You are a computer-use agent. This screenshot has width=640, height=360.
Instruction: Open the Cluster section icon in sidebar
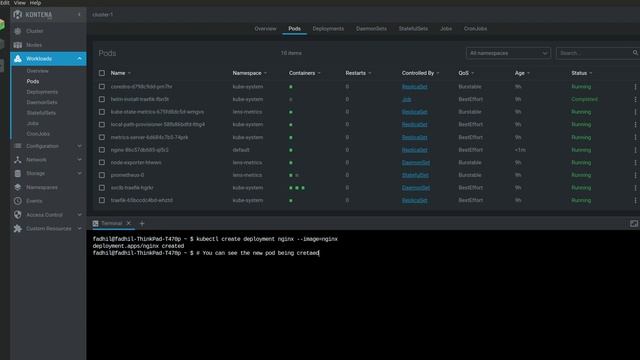point(18,31)
